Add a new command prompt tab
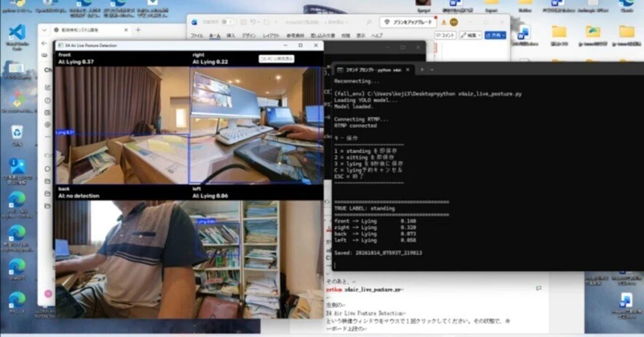The image size is (644, 337). pos(422,70)
